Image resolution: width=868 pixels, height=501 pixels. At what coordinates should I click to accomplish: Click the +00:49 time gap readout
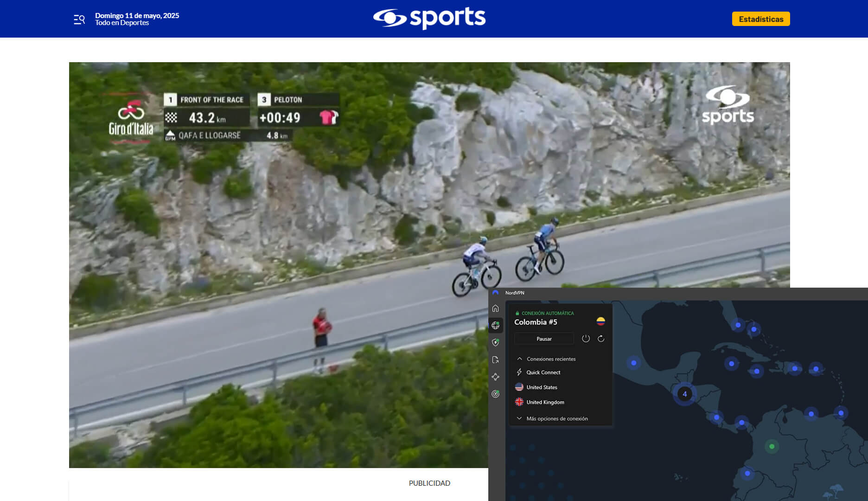coord(280,118)
